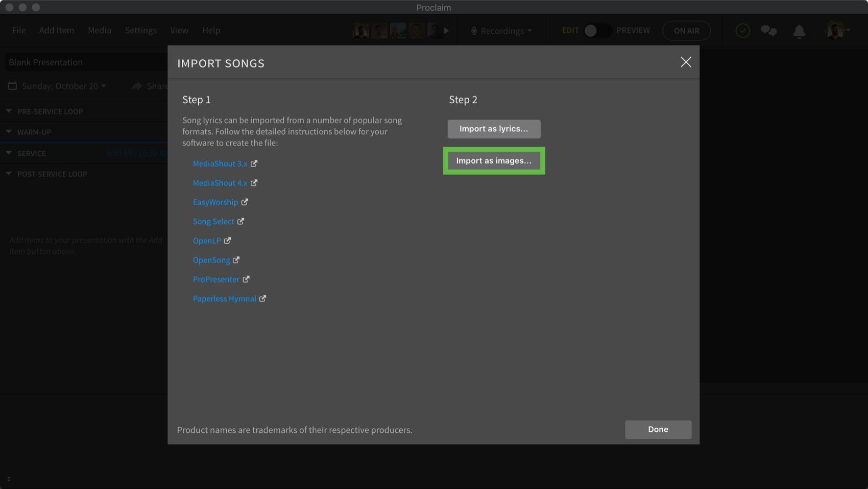Click the green sync checkmark icon
This screenshot has height=489, width=868.
click(742, 31)
